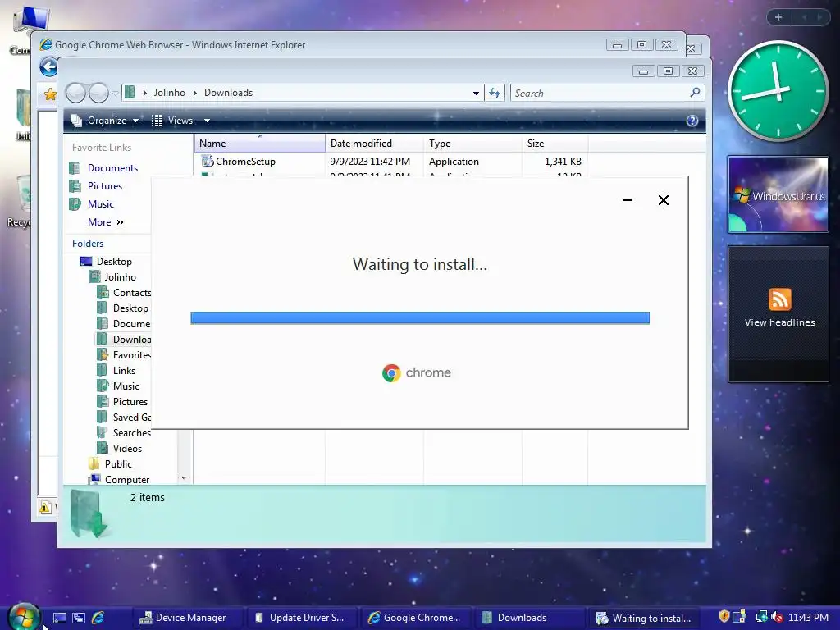The width and height of the screenshot is (840, 630).
Task: Open recent pages dropdown beside forward button
Action: click(x=115, y=94)
